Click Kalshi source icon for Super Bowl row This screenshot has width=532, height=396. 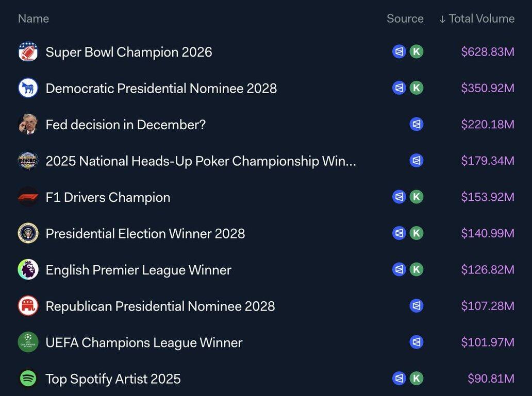[417, 51]
